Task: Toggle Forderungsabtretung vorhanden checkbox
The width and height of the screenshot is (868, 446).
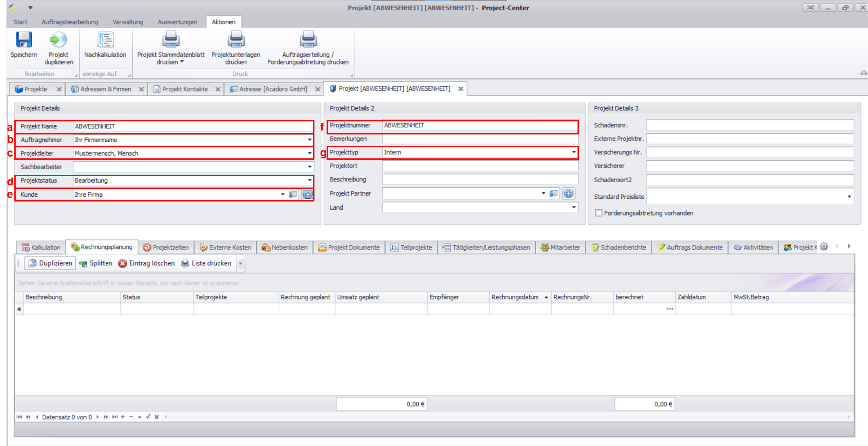Action: tap(599, 213)
